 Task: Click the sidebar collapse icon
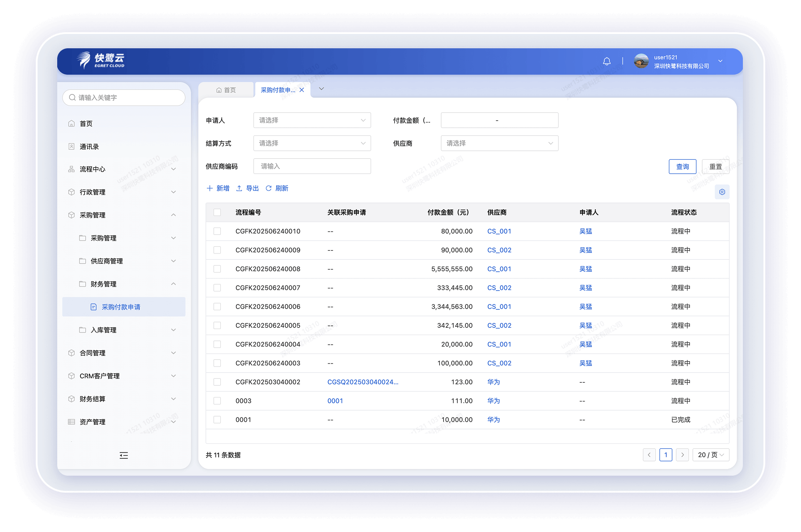click(124, 455)
